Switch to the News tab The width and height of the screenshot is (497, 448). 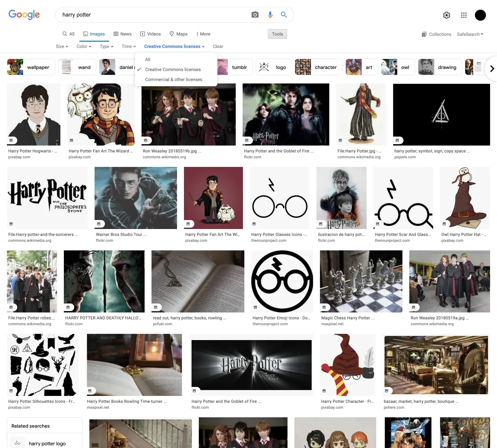tap(123, 34)
